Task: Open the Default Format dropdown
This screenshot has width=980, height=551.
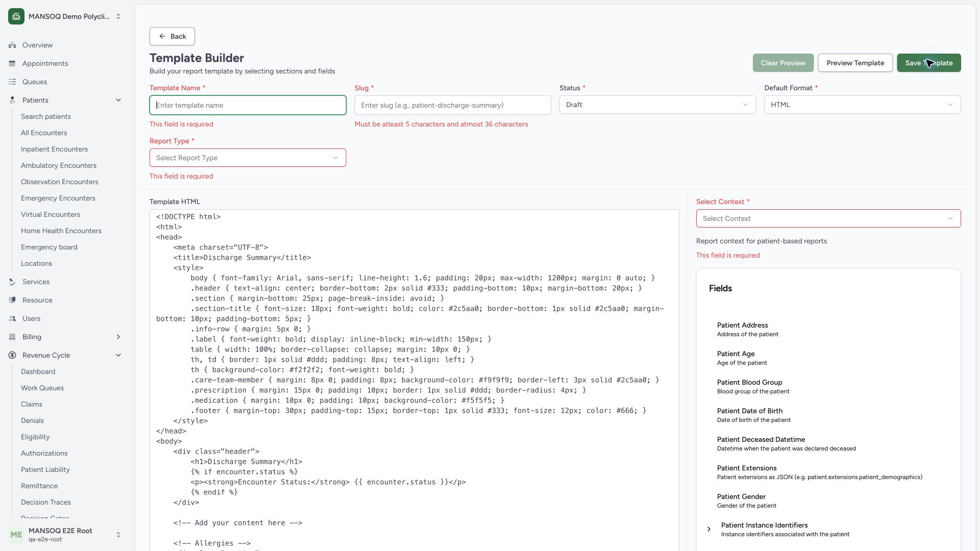Action: 862,105
